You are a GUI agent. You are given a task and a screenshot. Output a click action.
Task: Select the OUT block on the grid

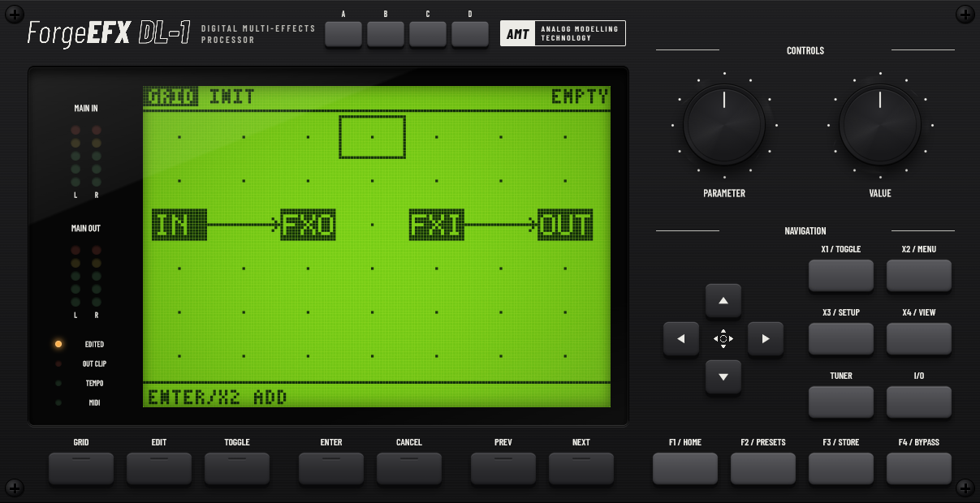pos(565,225)
